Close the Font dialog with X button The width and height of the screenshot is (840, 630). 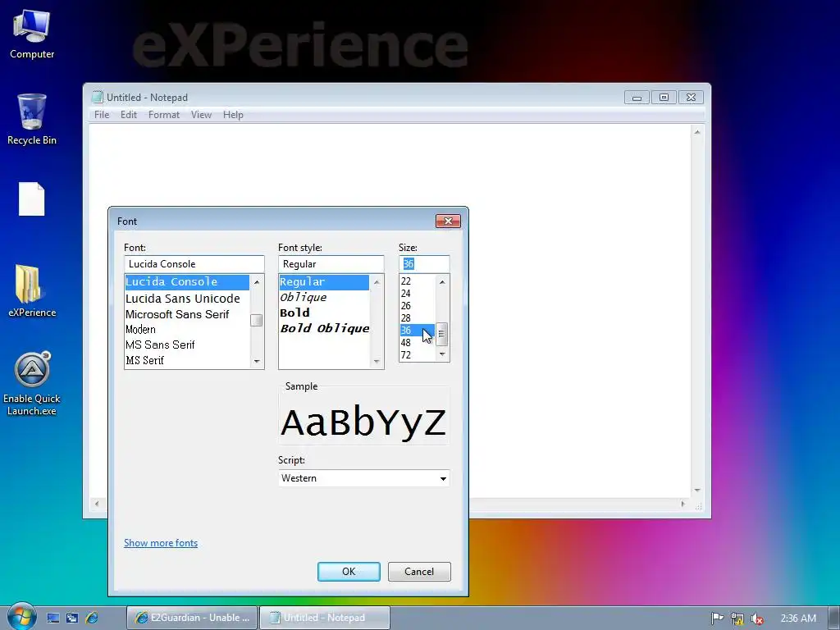pyautogui.click(x=448, y=221)
